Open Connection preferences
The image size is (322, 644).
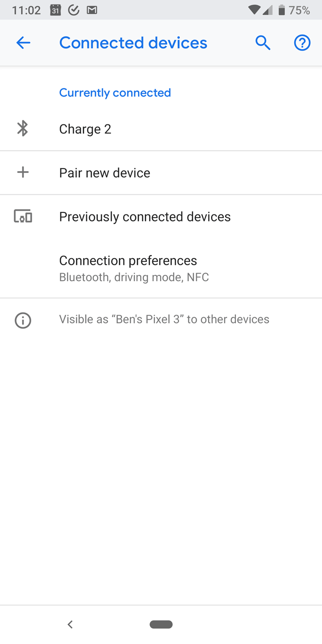point(128,268)
